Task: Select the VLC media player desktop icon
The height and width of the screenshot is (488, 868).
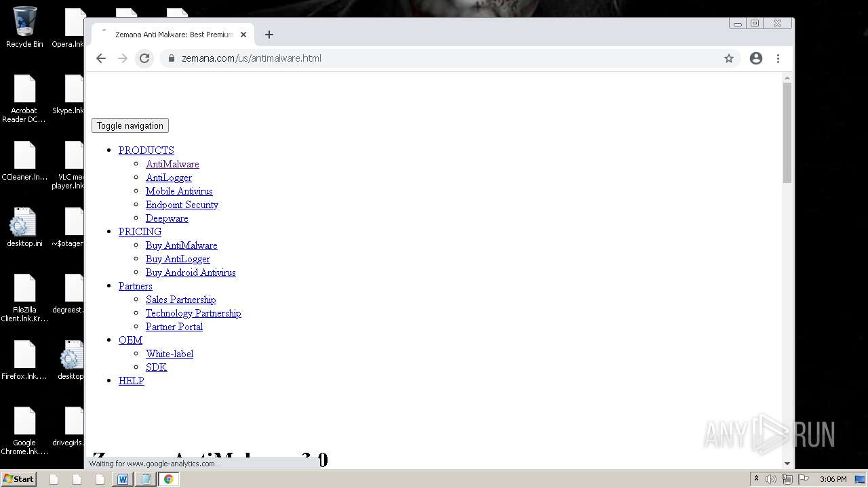Action: click(x=68, y=165)
